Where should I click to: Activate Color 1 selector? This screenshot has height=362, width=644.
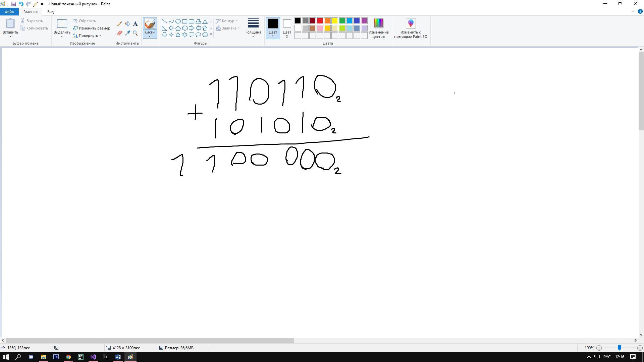pos(273,28)
